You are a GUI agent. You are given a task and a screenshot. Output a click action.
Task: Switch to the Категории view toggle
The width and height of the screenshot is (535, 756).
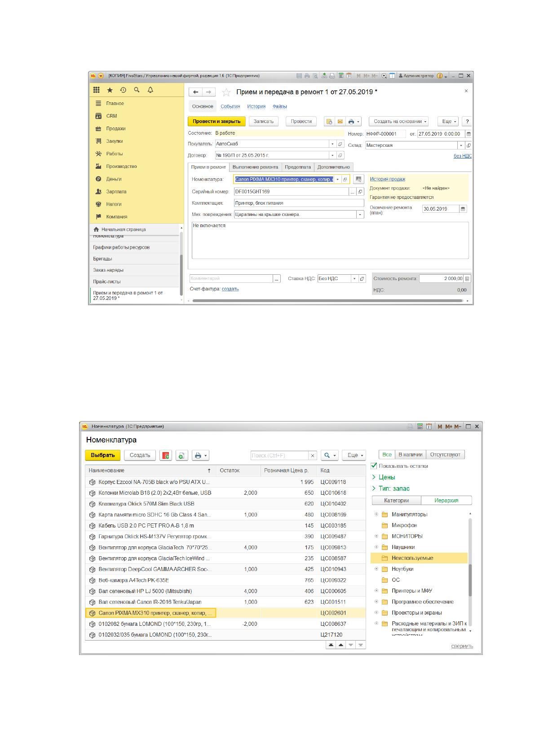pyautogui.click(x=397, y=500)
